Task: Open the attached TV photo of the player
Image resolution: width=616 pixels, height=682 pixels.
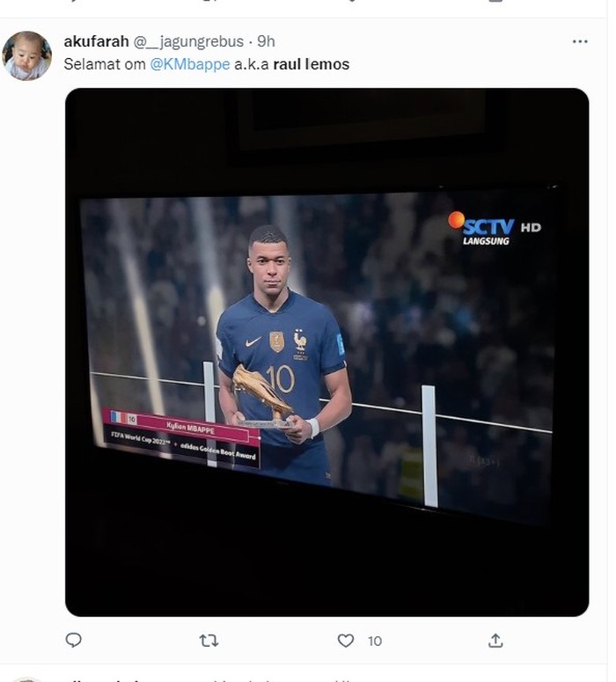Action: pyautogui.click(x=326, y=352)
